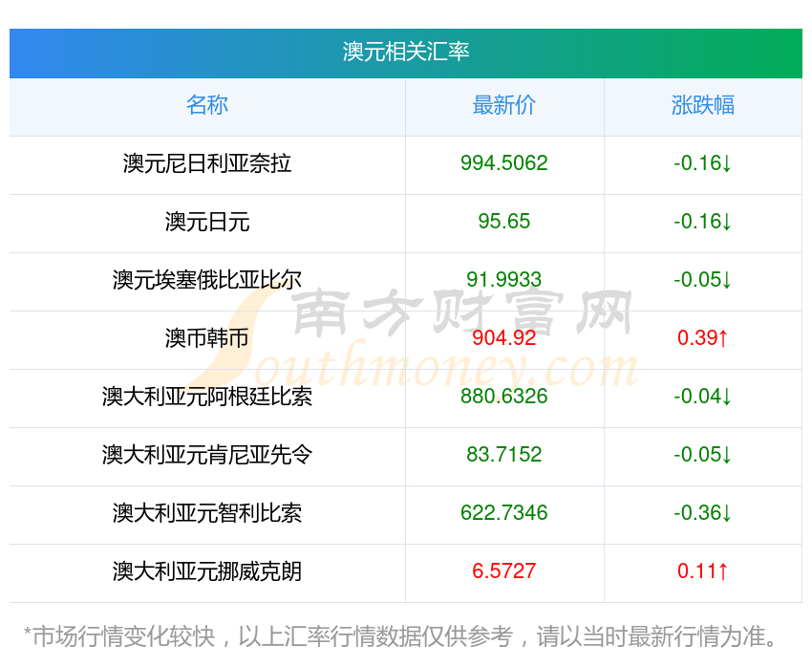The width and height of the screenshot is (812, 667).
Task: Click the table title 澳元相关汇率
Action: click(405, 52)
